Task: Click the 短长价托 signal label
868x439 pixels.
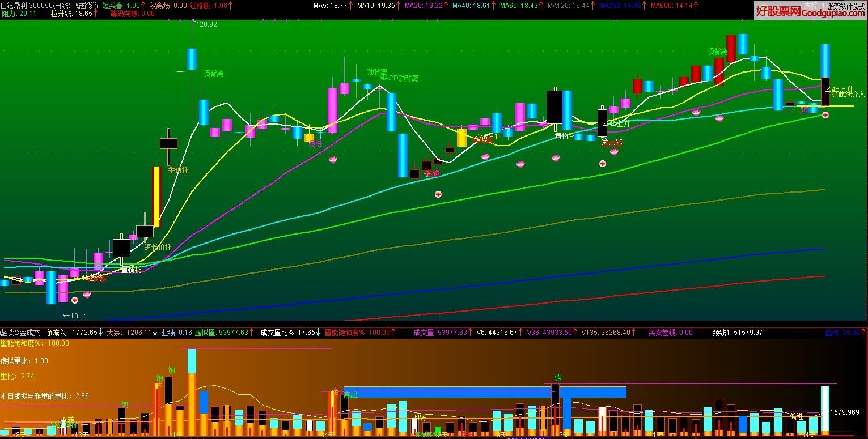Action: click(158, 246)
